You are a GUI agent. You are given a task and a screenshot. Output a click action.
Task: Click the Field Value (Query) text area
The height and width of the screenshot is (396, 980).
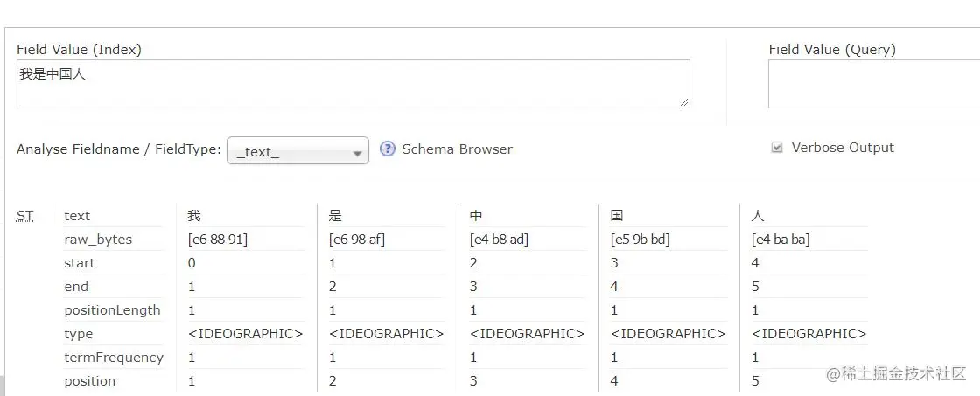873,84
